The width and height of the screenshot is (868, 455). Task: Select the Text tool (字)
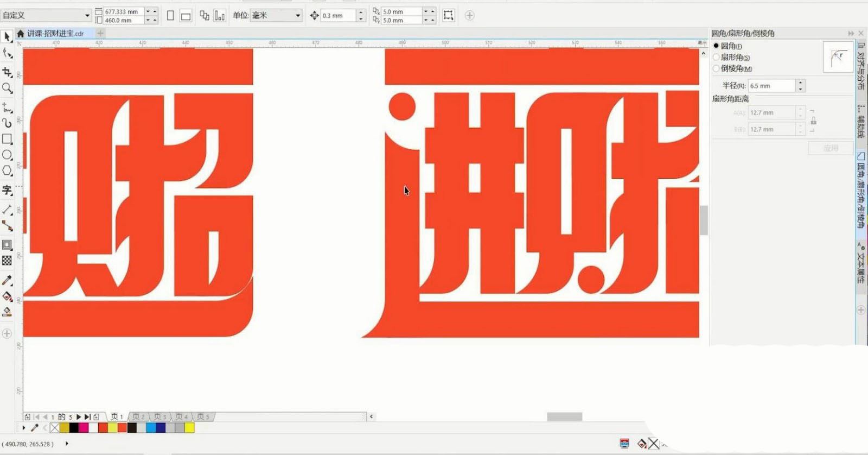(x=7, y=190)
